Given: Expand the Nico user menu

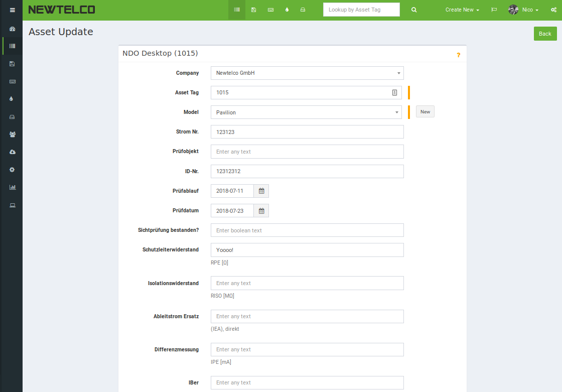Looking at the screenshot, I should [530, 10].
